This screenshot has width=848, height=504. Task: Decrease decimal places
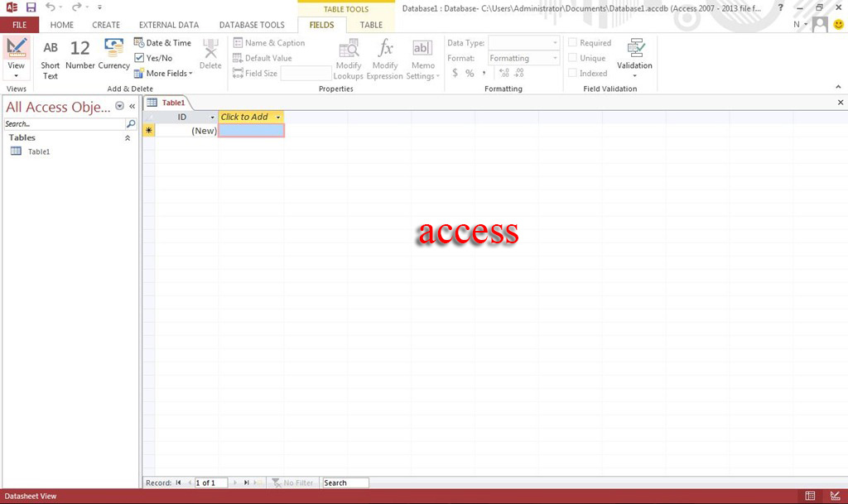click(518, 72)
